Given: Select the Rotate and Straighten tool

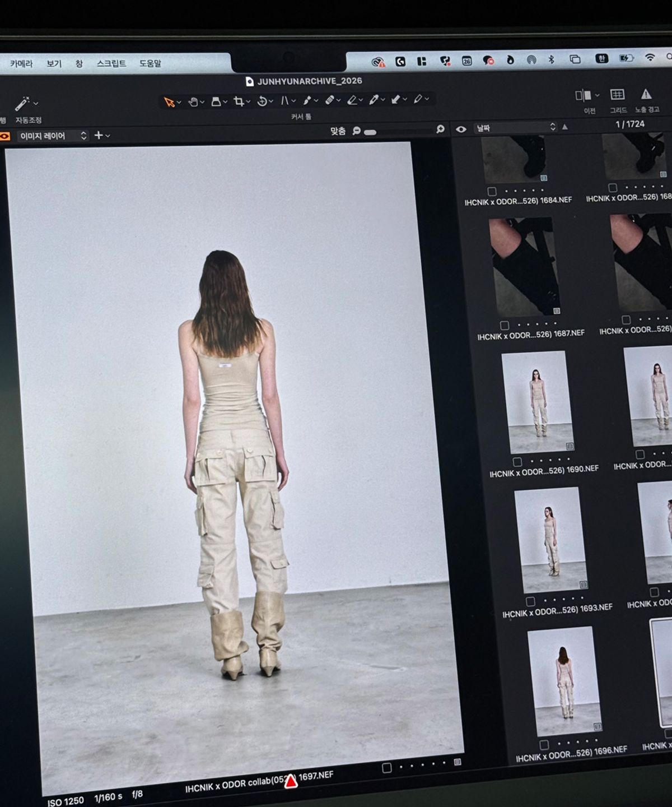Looking at the screenshot, I should pyautogui.click(x=262, y=101).
